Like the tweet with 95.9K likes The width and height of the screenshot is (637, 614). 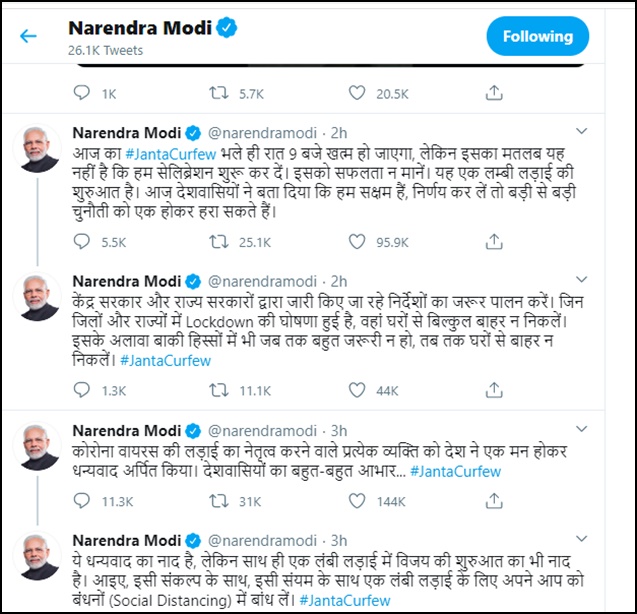357,242
